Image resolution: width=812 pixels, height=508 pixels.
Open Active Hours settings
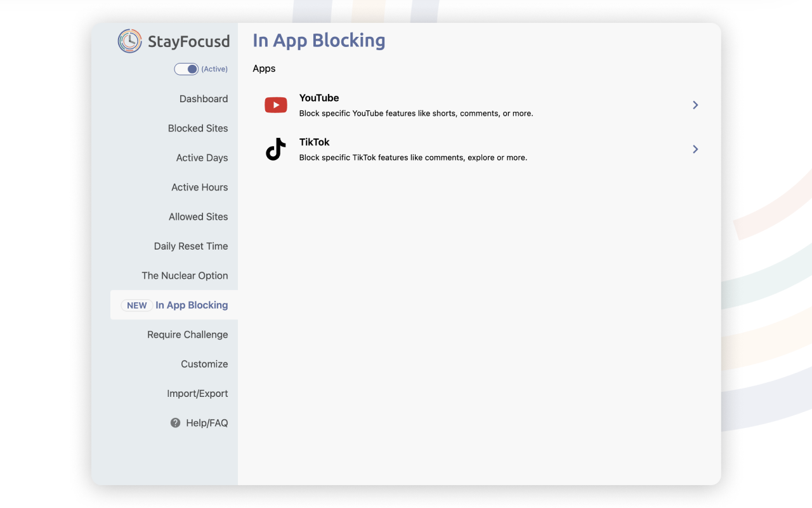click(200, 187)
